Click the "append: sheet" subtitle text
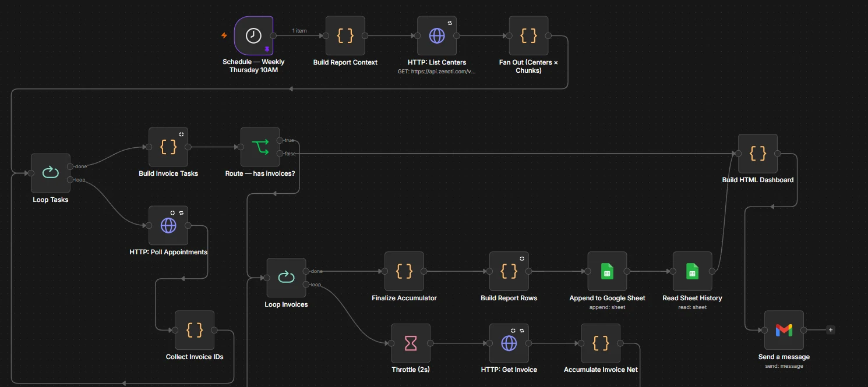Image resolution: width=868 pixels, height=387 pixels. (x=607, y=307)
